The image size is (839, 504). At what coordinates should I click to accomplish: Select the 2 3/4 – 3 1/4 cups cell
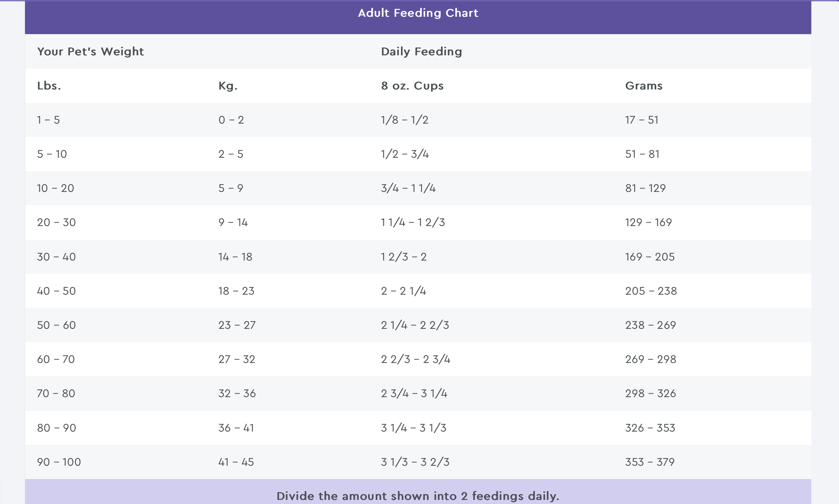pyautogui.click(x=414, y=393)
